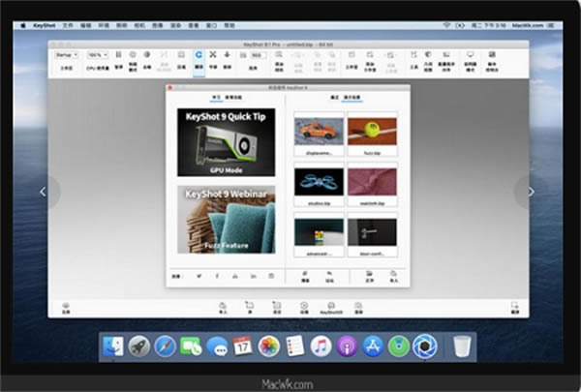Toggle the Library panel in bottom toolbar
Viewport: 581px width, 392px height.
click(250, 308)
